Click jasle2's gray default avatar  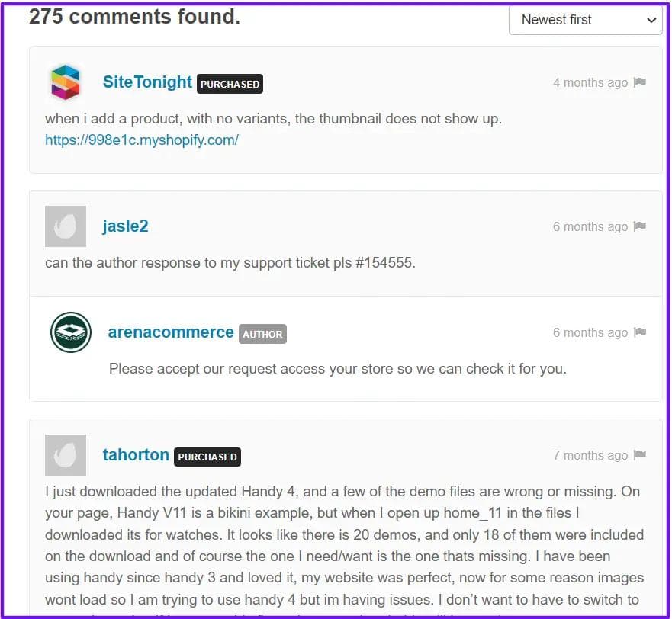(x=66, y=226)
